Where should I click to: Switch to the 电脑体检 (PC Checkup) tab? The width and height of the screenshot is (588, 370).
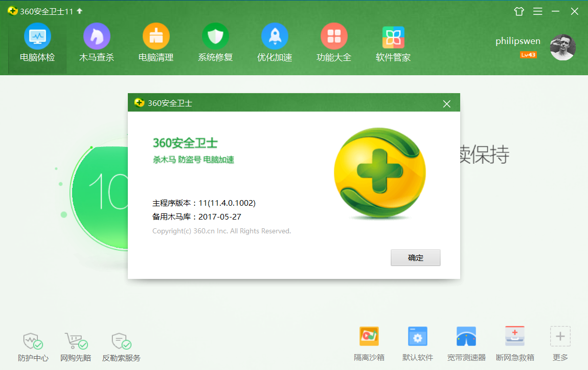(37, 42)
